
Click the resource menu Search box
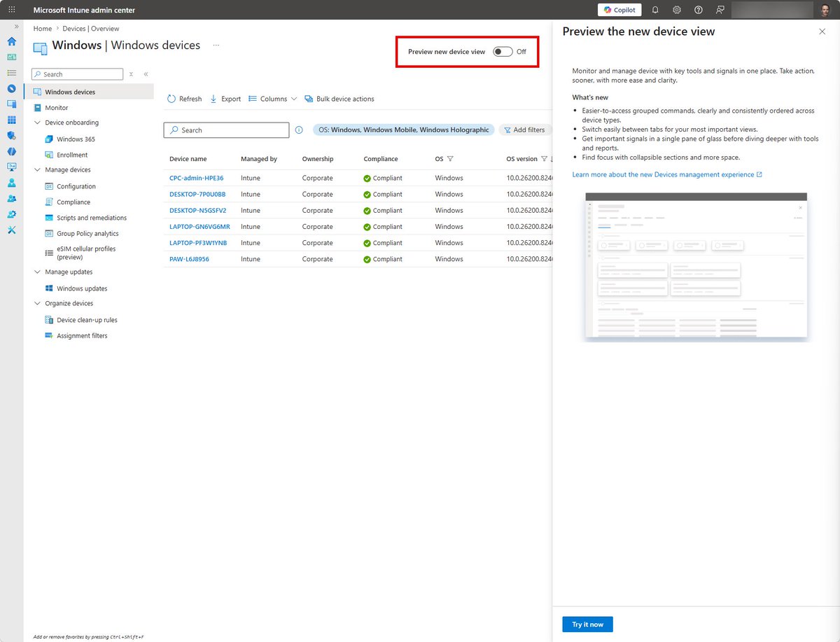tap(77, 74)
